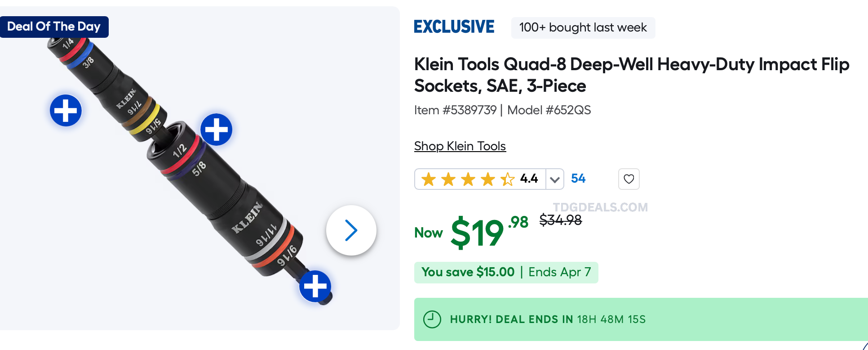Select the 100+ bought last week badge
Viewport: 868px width, 350px height.
tap(583, 27)
